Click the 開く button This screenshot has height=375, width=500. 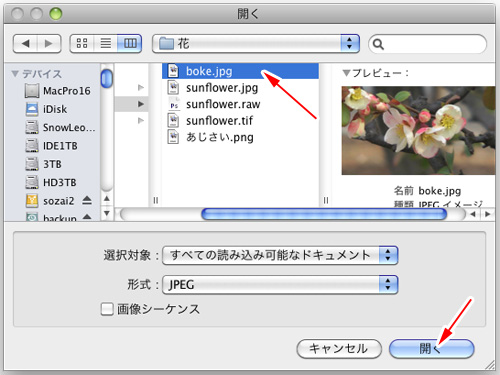pos(431,349)
